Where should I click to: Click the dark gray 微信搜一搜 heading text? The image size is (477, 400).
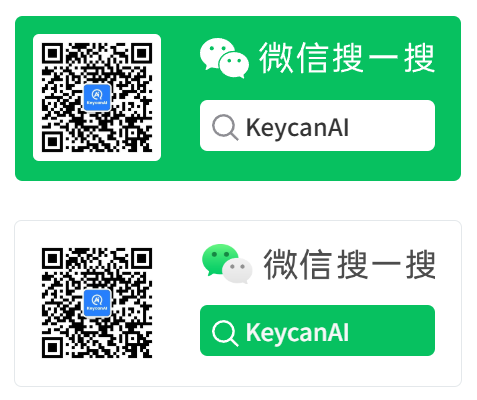point(349,264)
